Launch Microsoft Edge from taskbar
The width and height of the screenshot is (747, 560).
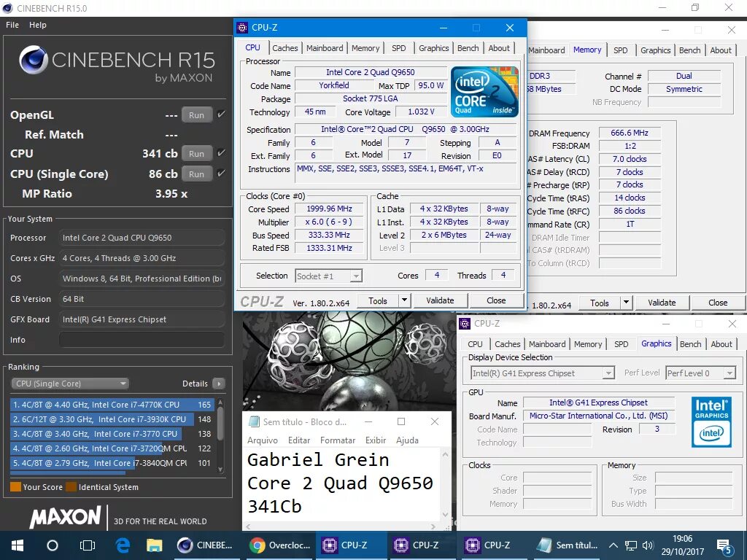click(123, 545)
